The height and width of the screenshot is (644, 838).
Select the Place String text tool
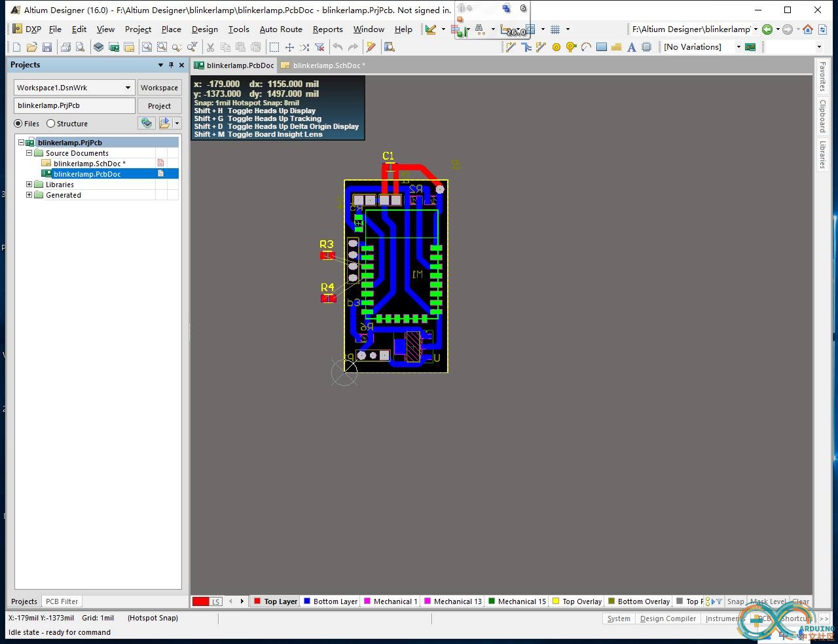(632, 47)
